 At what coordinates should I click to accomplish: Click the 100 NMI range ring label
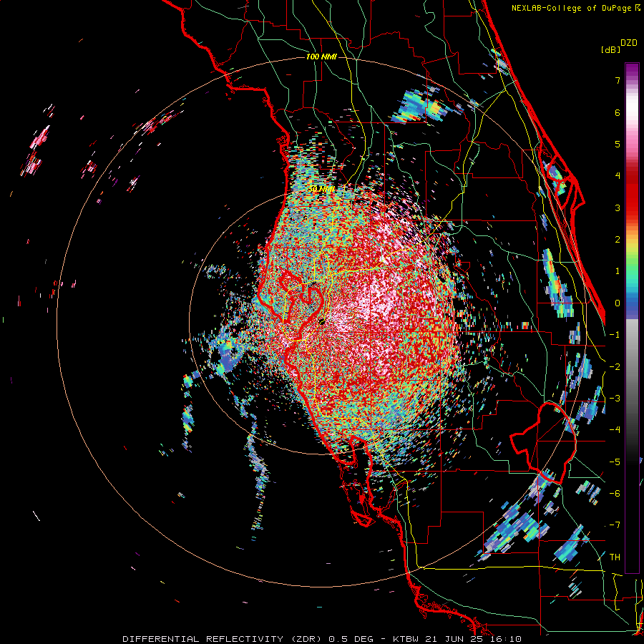pyautogui.click(x=321, y=57)
